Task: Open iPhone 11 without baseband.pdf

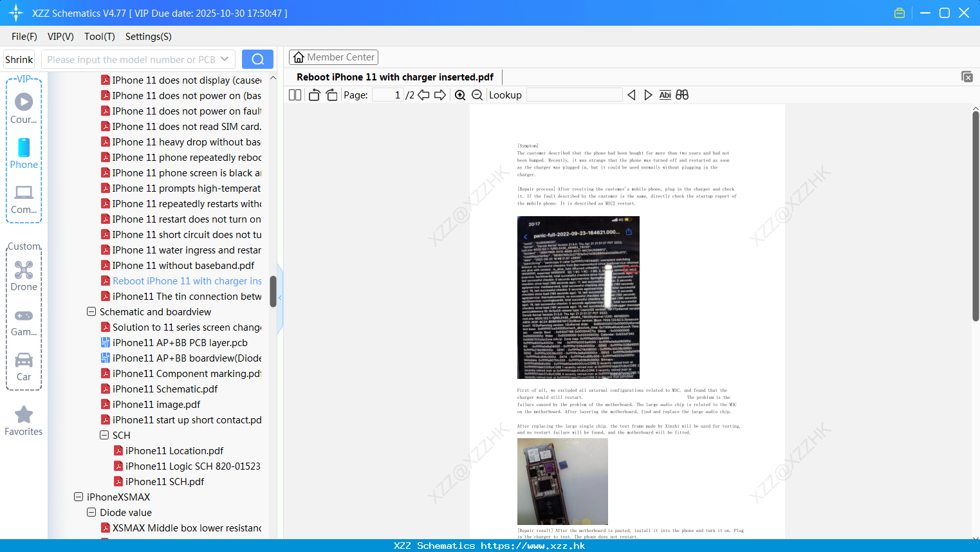Action: pyautogui.click(x=183, y=265)
